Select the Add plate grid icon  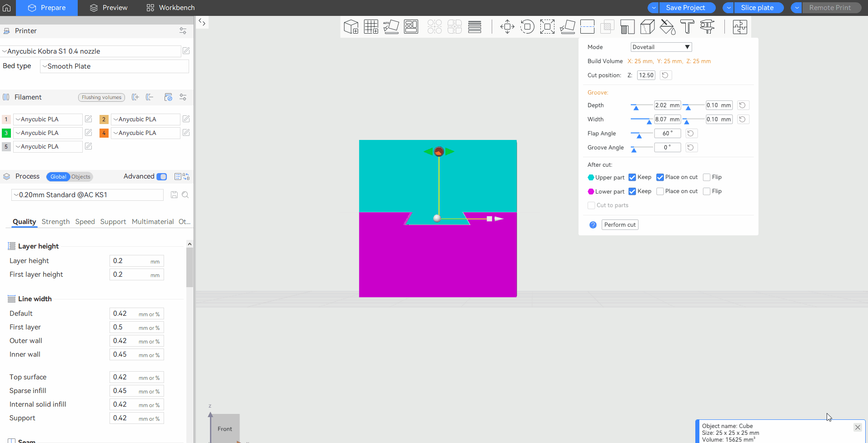(x=371, y=27)
